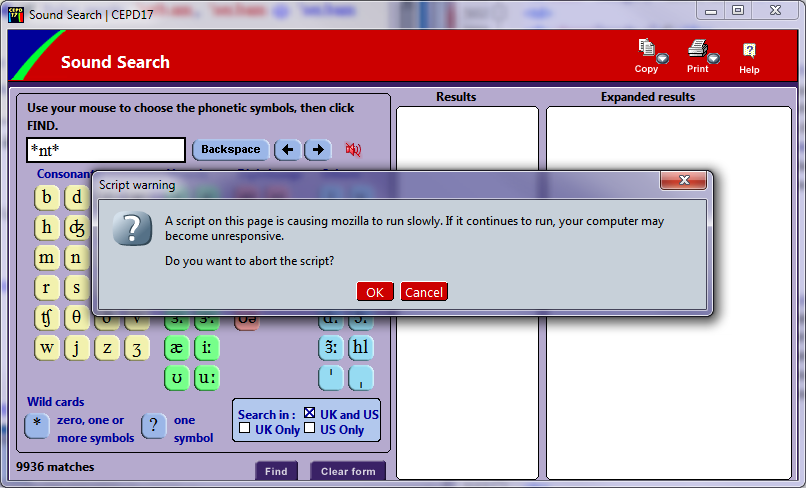Enable the UK Only search option

(x=245, y=429)
